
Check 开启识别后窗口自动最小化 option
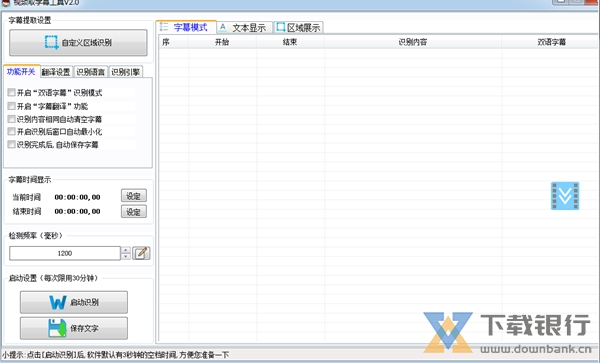11,132
